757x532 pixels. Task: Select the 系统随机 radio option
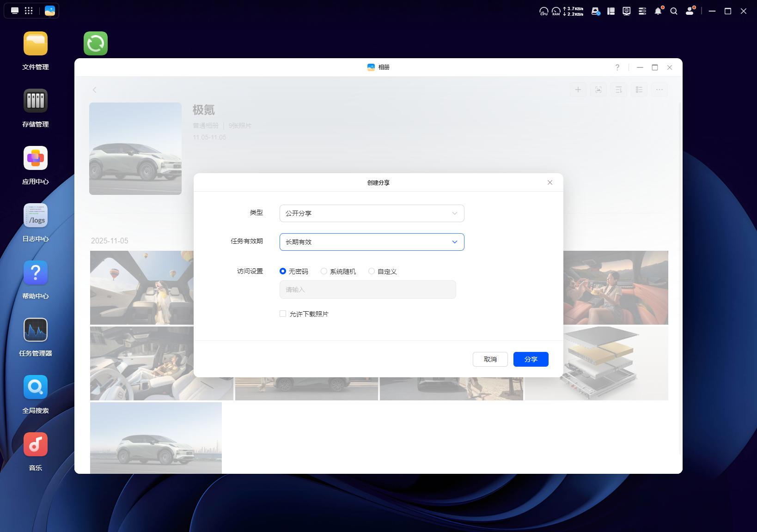324,272
